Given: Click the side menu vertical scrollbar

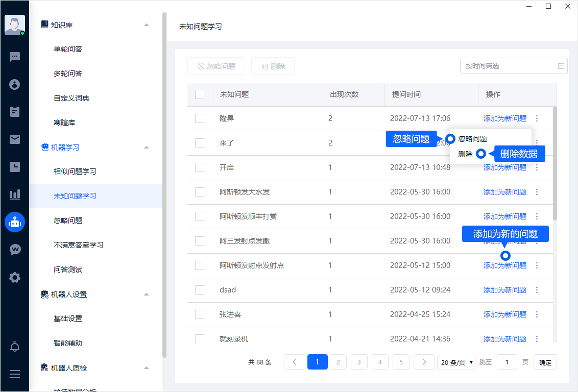Looking at the screenshot, I should click(x=164, y=185).
